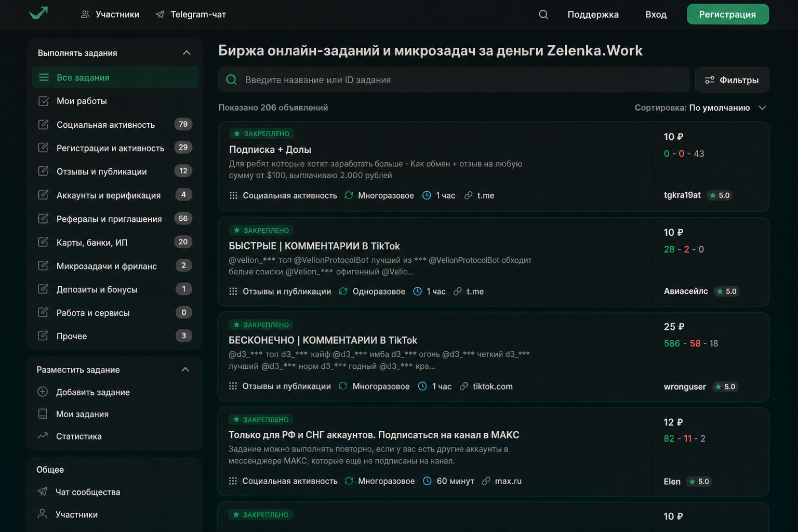Click the person icon beside sidebar Участники

tap(43, 514)
